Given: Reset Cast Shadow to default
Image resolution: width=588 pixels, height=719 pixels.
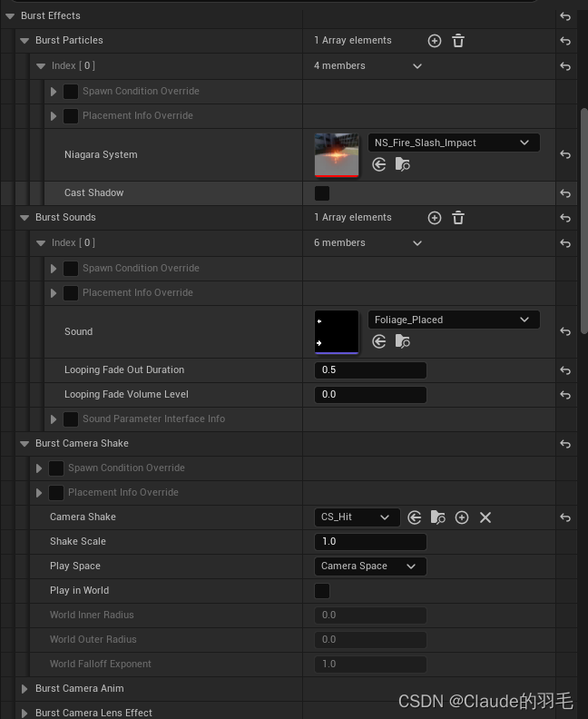Looking at the screenshot, I should pyautogui.click(x=565, y=193).
